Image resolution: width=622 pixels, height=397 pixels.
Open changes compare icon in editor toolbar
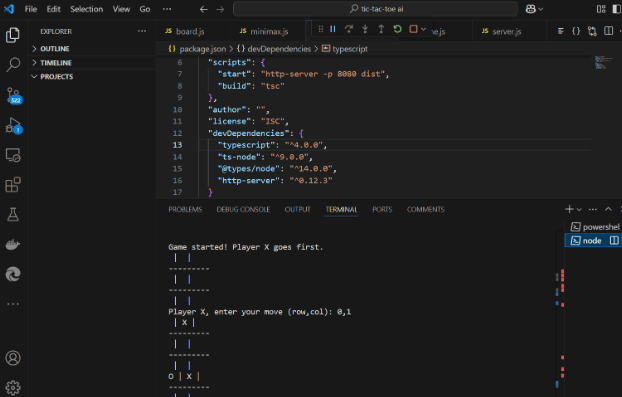point(592,31)
